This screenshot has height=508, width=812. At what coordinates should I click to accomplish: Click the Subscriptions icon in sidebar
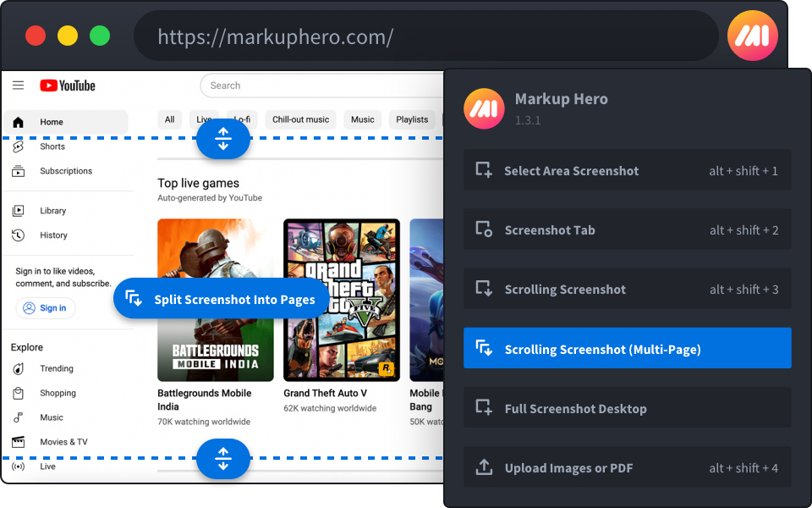pos(18,171)
